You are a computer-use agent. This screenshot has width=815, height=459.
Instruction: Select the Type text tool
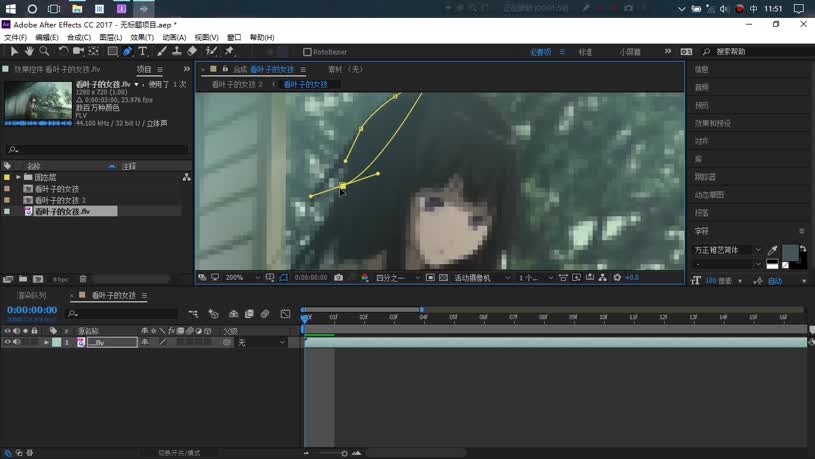143,51
